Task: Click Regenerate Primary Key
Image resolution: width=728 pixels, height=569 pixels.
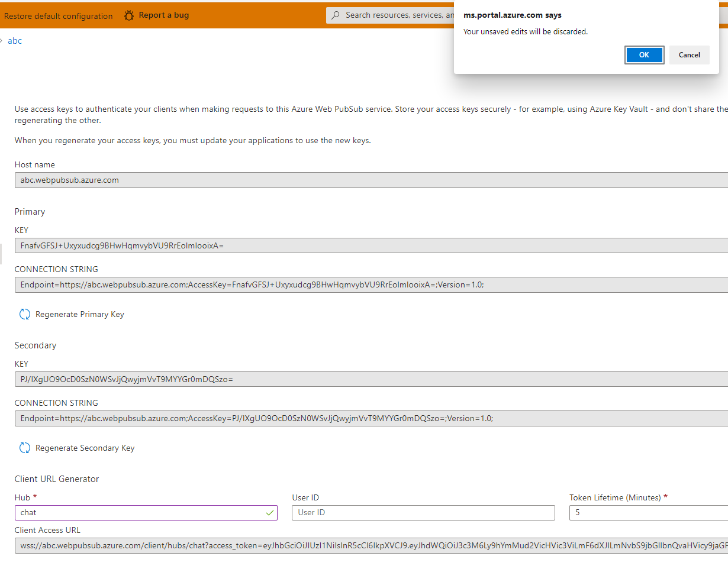Action: click(79, 314)
